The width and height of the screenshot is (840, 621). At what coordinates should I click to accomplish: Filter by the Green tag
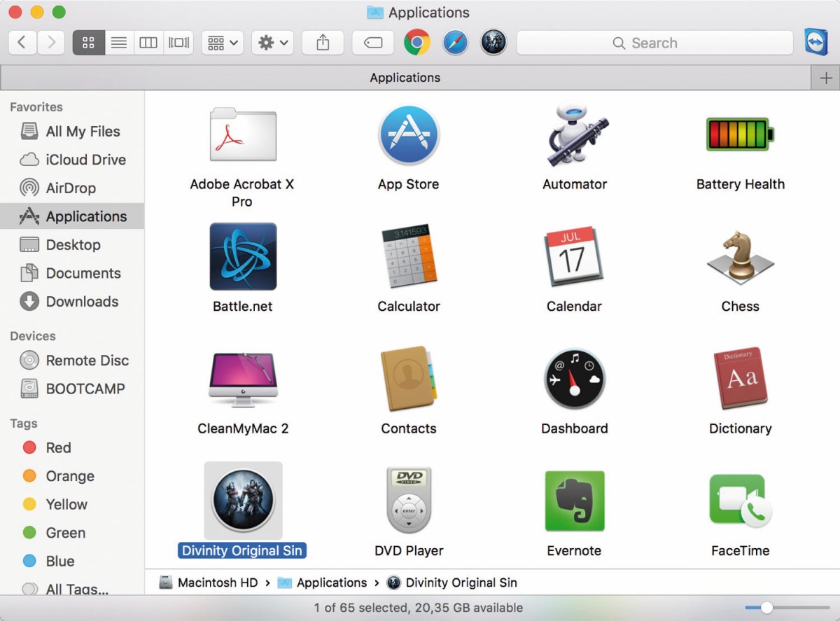(x=72, y=533)
